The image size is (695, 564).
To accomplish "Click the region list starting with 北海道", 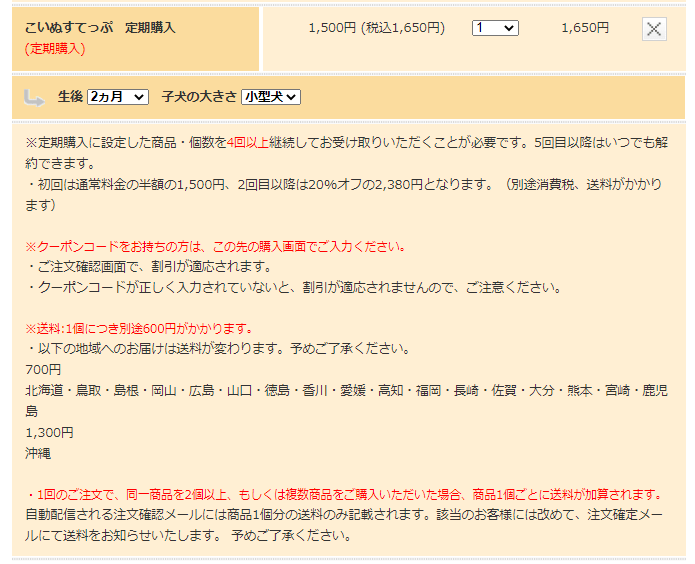I will point(347,400).
